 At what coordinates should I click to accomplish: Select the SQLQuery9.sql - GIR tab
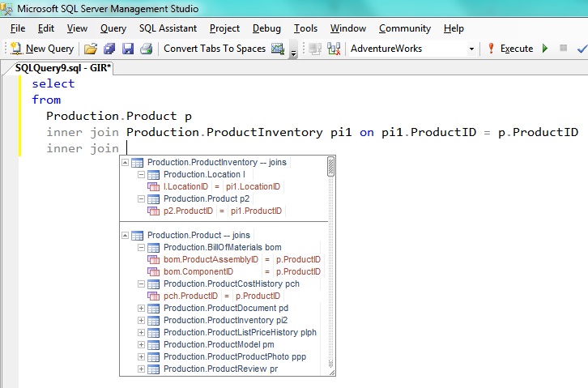pos(62,68)
